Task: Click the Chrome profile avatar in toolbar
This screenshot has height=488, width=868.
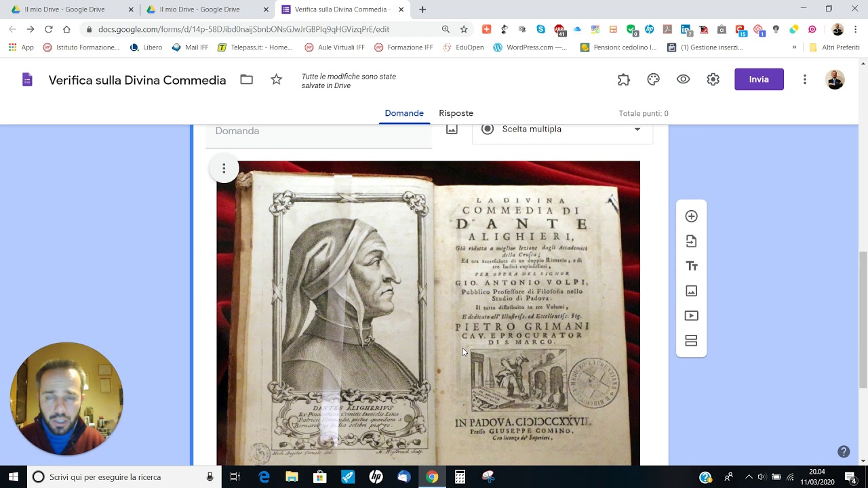Action: 837,29
